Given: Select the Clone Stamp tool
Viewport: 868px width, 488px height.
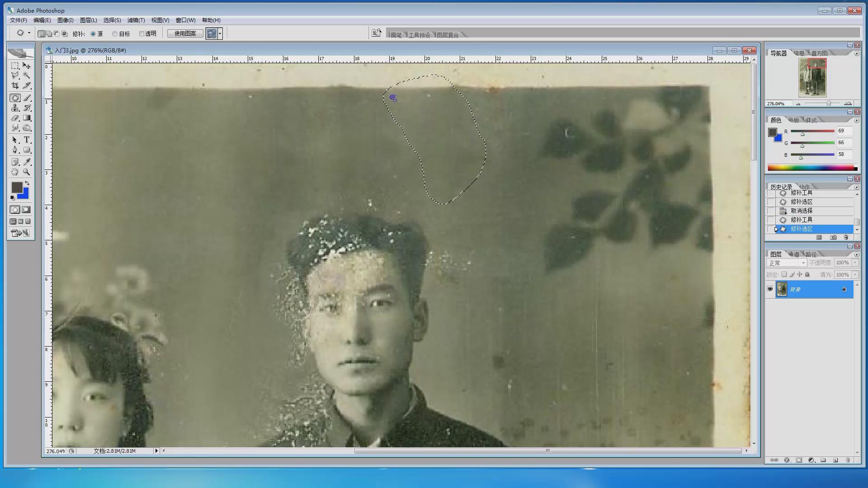Looking at the screenshot, I should pyautogui.click(x=15, y=108).
